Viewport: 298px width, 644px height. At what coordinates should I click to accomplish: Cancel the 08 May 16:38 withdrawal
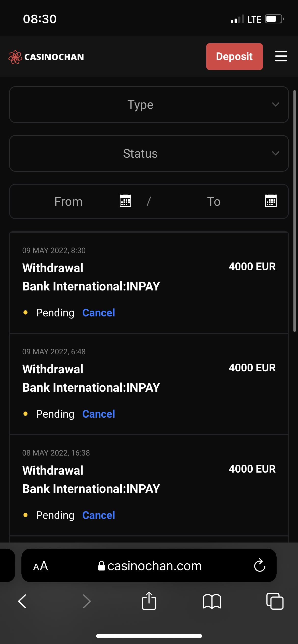tap(99, 515)
